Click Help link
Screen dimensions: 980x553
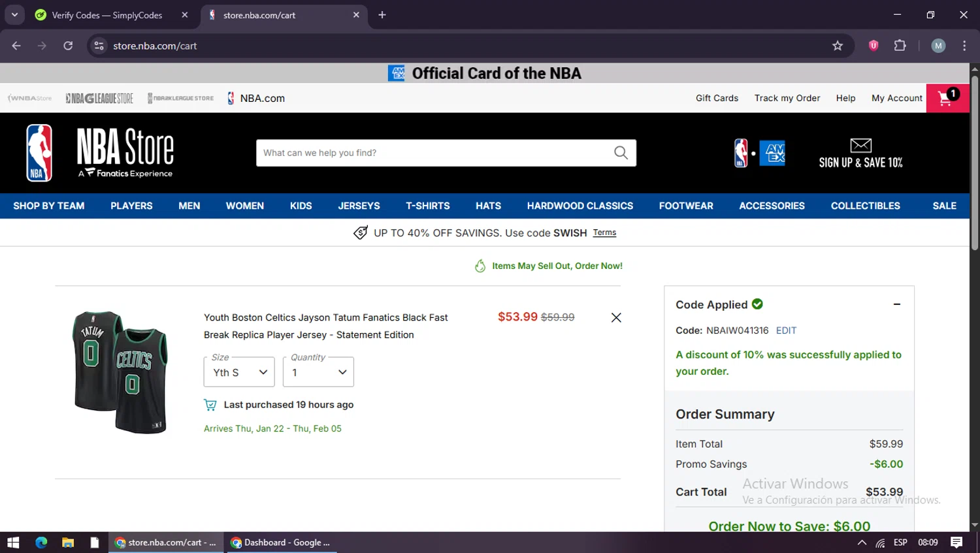tap(845, 98)
